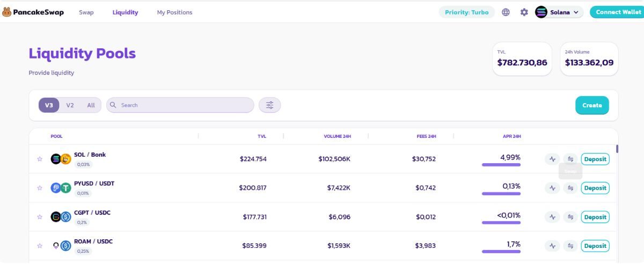Click the pool list vertical scrollbar
The image size is (644, 264).
(617, 149)
